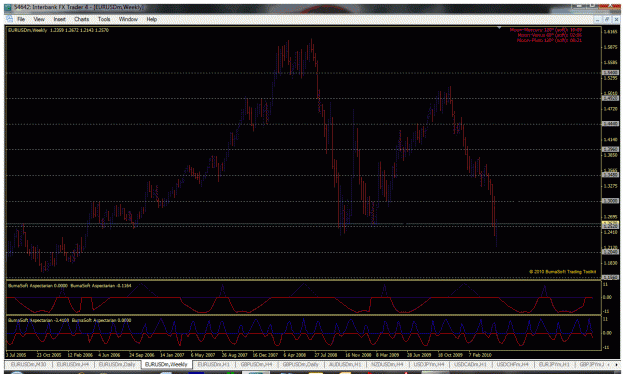
Task: Open the View menu
Action: click(x=39, y=19)
